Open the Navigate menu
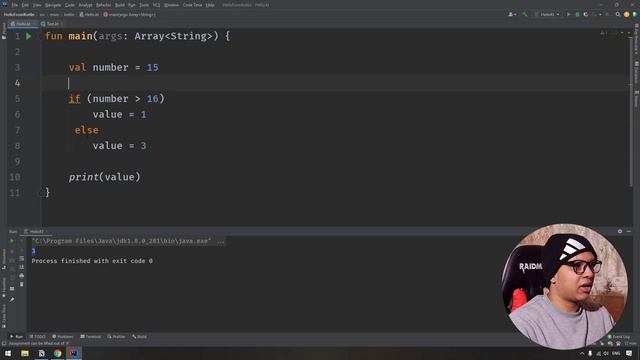This screenshot has height=360, width=640. coord(53,5)
